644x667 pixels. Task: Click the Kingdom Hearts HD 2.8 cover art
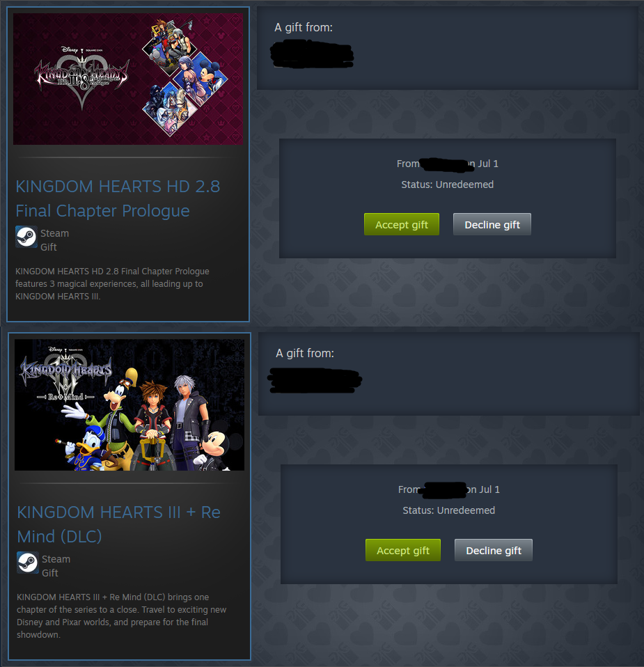[128, 79]
